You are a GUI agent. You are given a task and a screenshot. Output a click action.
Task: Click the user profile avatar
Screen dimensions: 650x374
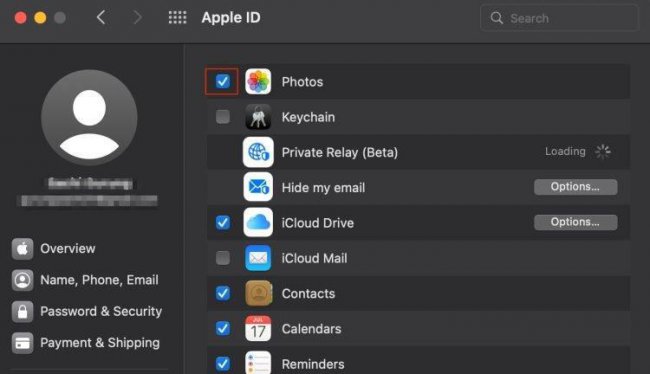point(89,118)
